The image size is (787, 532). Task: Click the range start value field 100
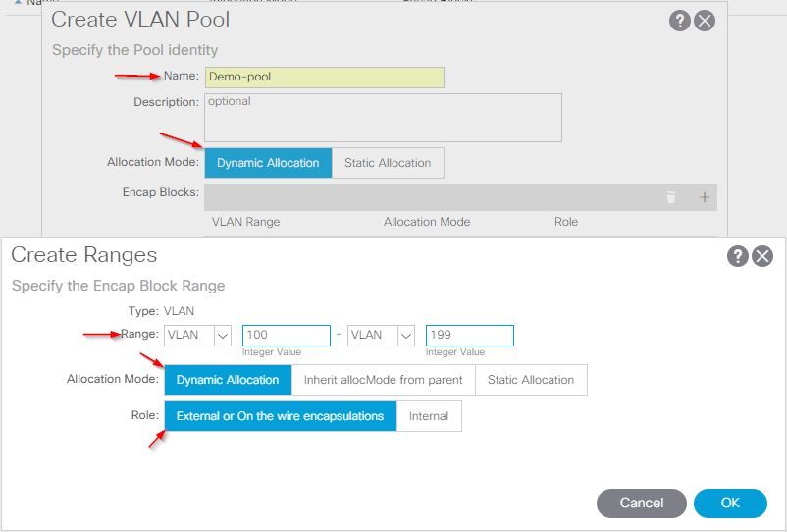coord(287,336)
